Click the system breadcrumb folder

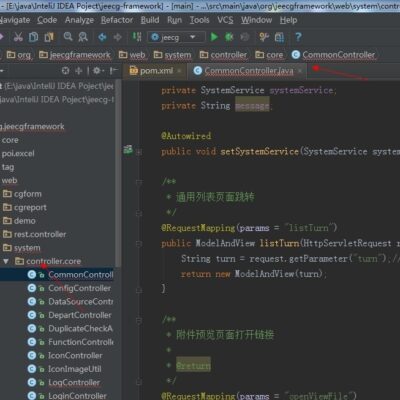pyautogui.click(x=173, y=55)
